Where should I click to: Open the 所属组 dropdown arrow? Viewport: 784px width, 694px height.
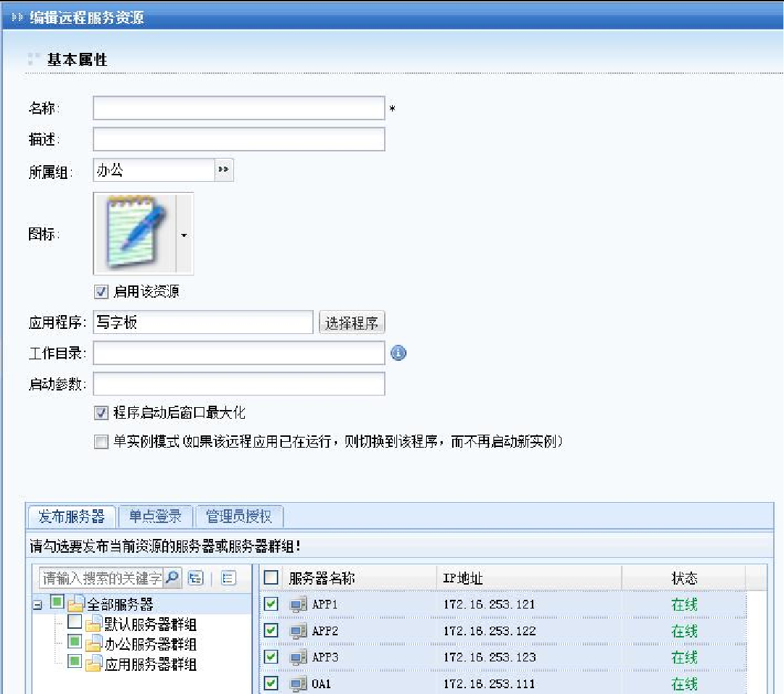tap(224, 170)
